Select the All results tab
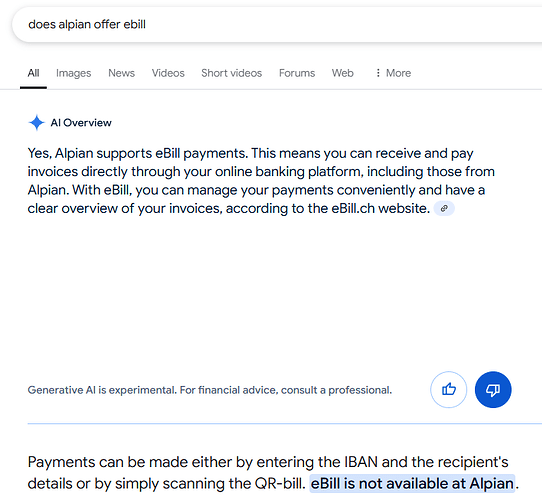Image resolution: width=542 pixels, height=500 pixels. click(34, 73)
